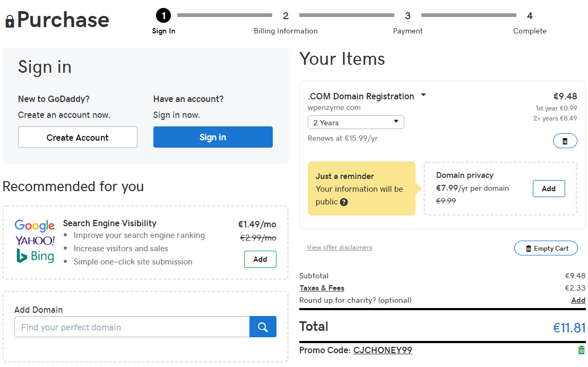Click the Your Items heading
The height and width of the screenshot is (367, 588).
342,59
